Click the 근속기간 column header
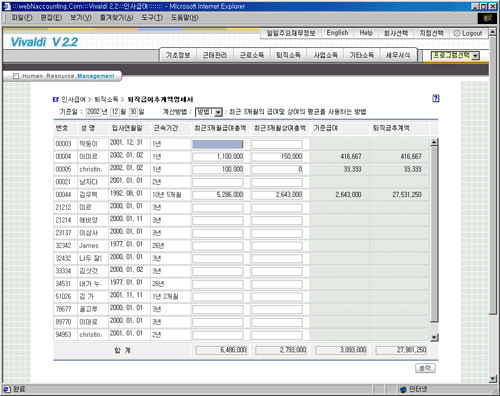This screenshot has height=396, width=500. pyautogui.click(x=166, y=128)
